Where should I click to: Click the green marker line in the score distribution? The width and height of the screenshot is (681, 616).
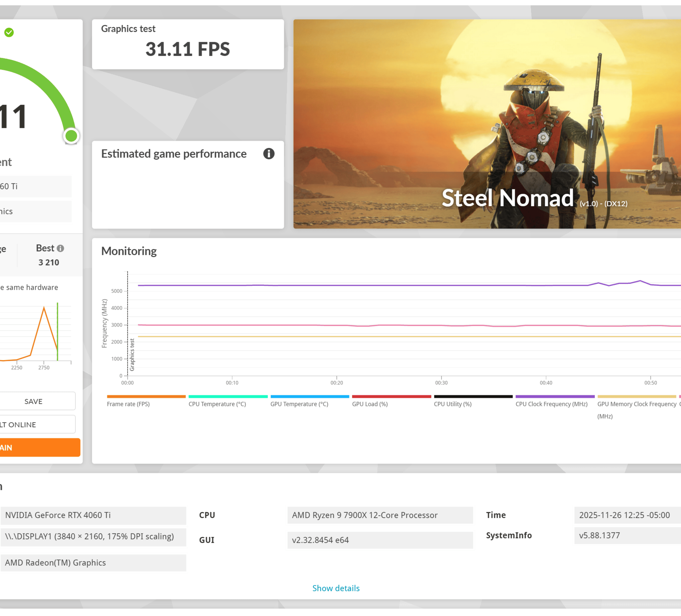point(58,332)
